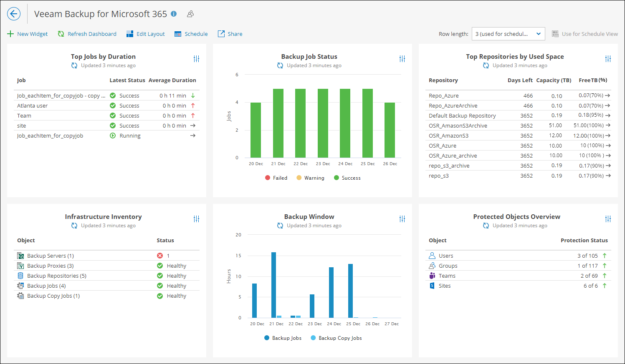Viewport: 625px width, 364px height.
Task: Refresh icon under Backup Job Status
Action: point(280,65)
